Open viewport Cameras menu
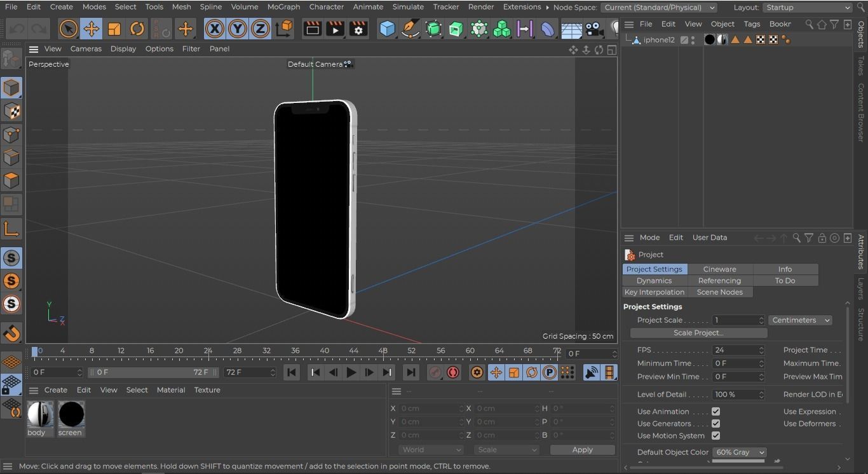868x474 pixels. click(x=86, y=49)
